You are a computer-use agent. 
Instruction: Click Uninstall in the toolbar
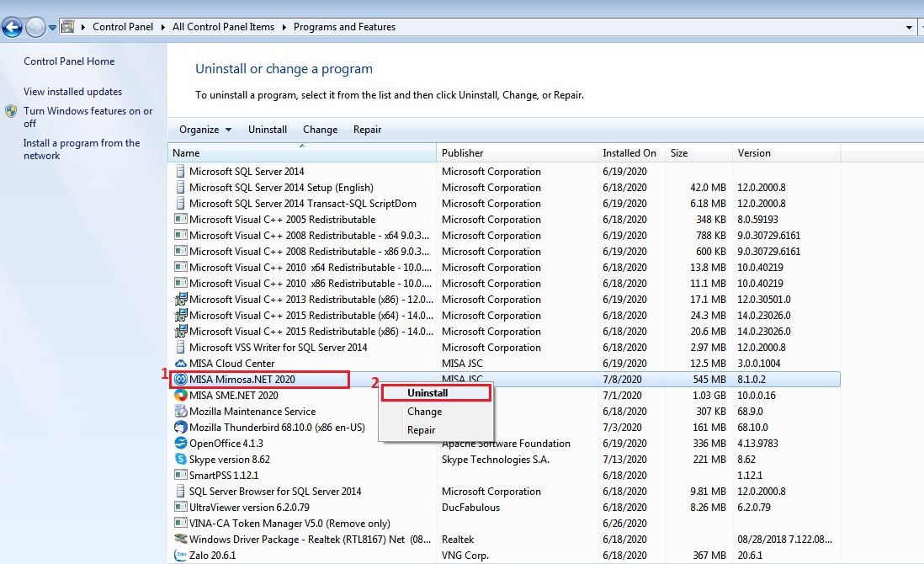point(268,130)
